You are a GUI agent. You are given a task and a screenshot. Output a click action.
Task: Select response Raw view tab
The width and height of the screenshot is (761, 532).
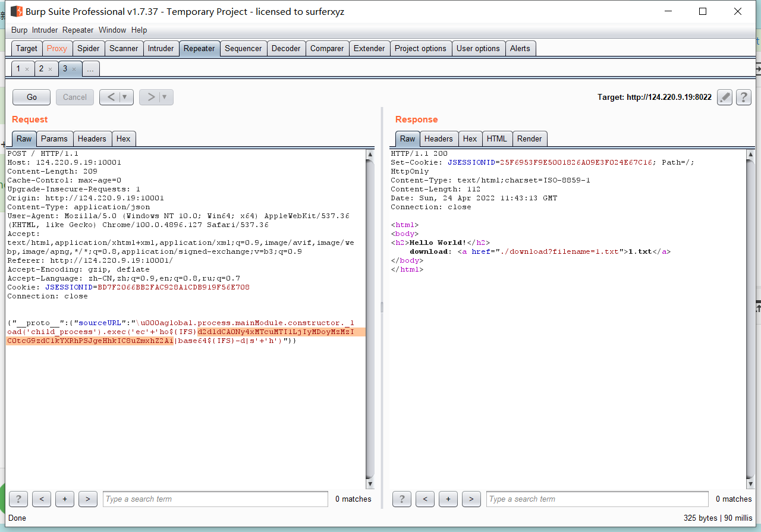[x=408, y=138]
